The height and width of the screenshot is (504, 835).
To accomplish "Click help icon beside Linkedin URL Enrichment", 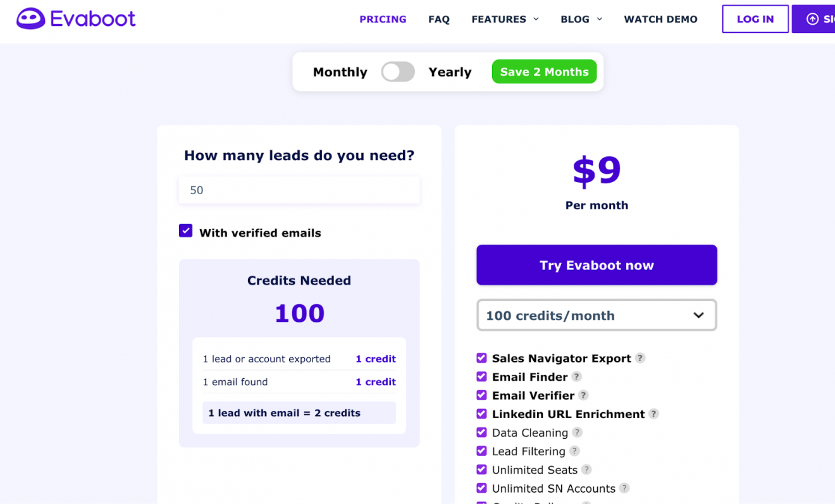I will (x=653, y=414).
